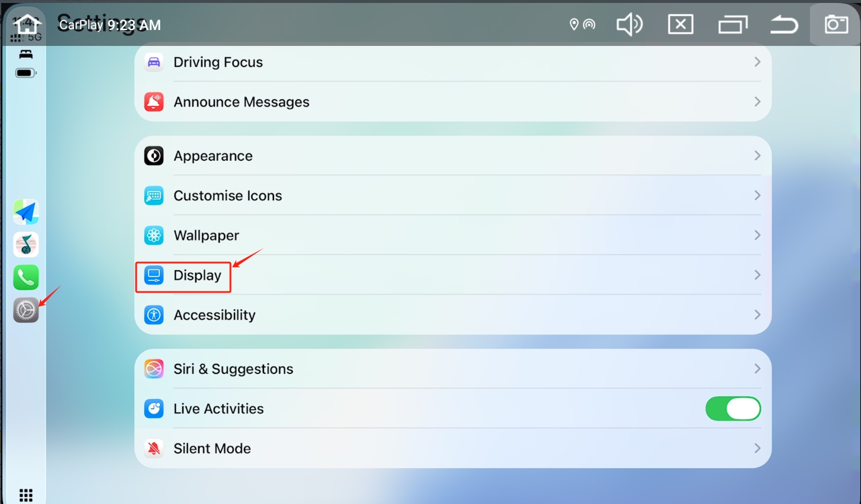Expand the Silent Mode row chevron
Image resolution: width=861 pixels, height=504 pixels.
tap(757, 449)
